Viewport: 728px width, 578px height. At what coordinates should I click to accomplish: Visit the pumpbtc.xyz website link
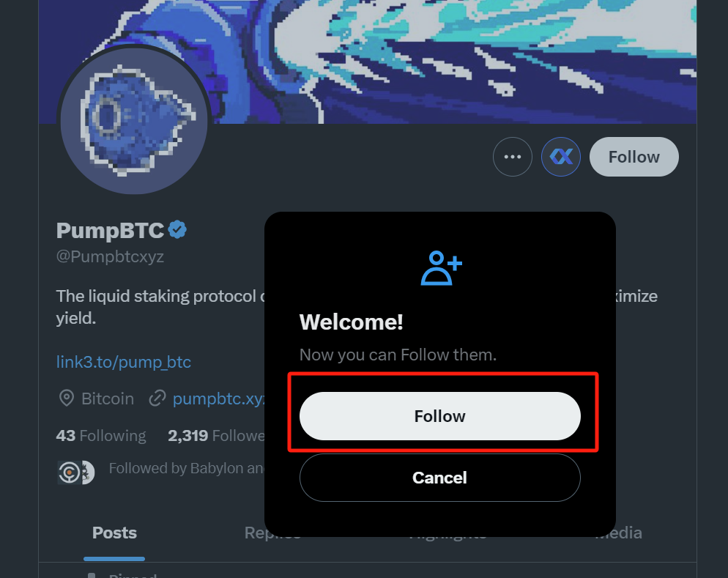pos(218,399)
